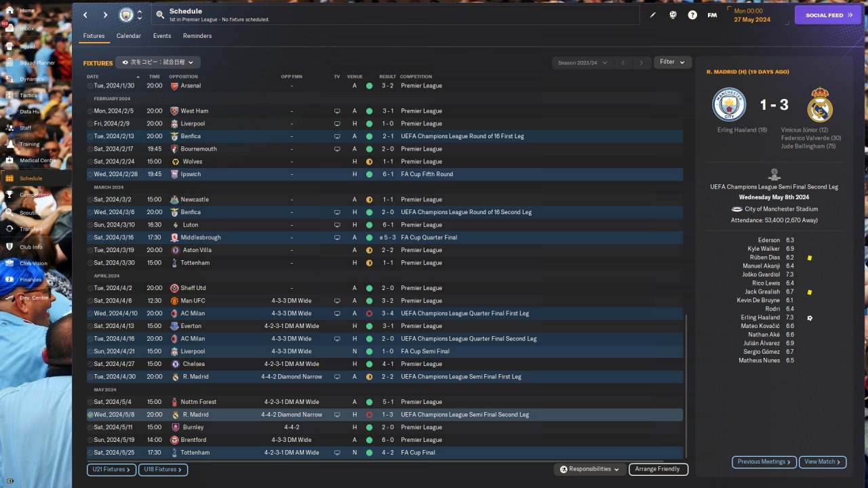This screenshot has width=868, height=488.
Task: Switch to the Reminders tab
Action: pos(197,36)
